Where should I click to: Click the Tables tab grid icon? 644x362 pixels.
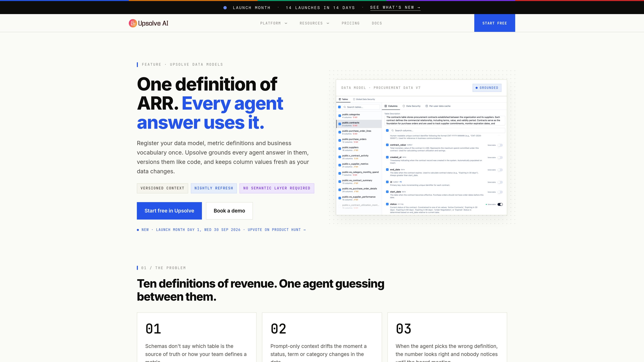(340, 99)
